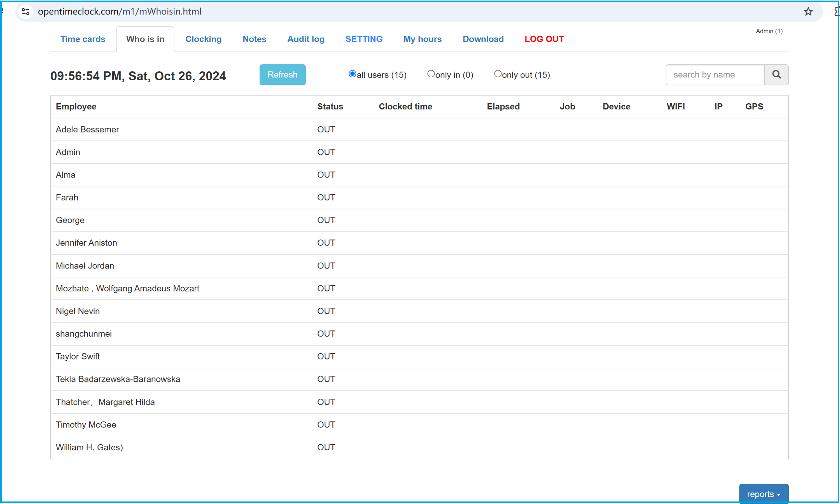Select employee Nigel Nevin
Viewport: 840px width, 504px height.
(78, 311)
